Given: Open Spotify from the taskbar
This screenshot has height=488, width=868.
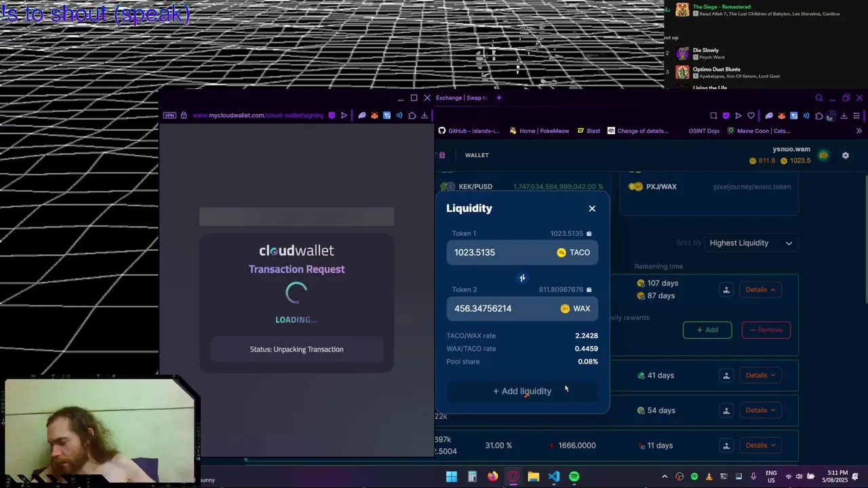Looking at the screenshot, I should click(574, 476).
